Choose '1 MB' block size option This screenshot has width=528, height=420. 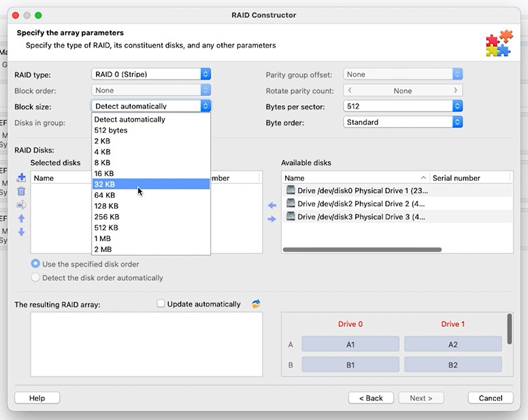[151, 239]
